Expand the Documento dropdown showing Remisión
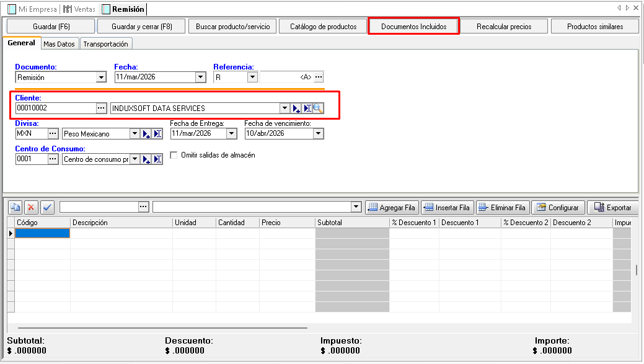644x364 pixels. click(101, 78)
